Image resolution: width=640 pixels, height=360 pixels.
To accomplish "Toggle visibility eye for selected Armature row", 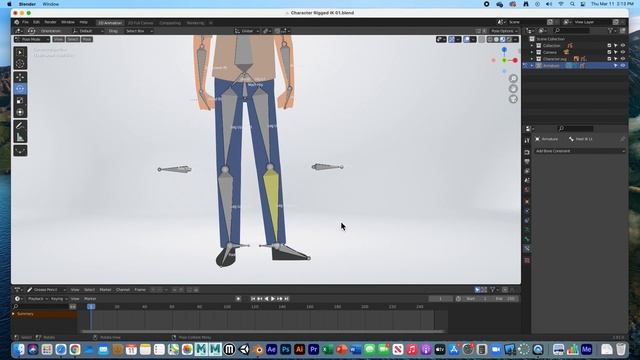I will 622,65.
